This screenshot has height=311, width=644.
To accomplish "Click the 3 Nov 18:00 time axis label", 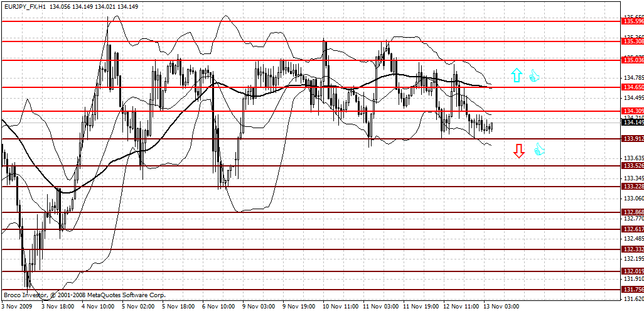I will 58,307.
